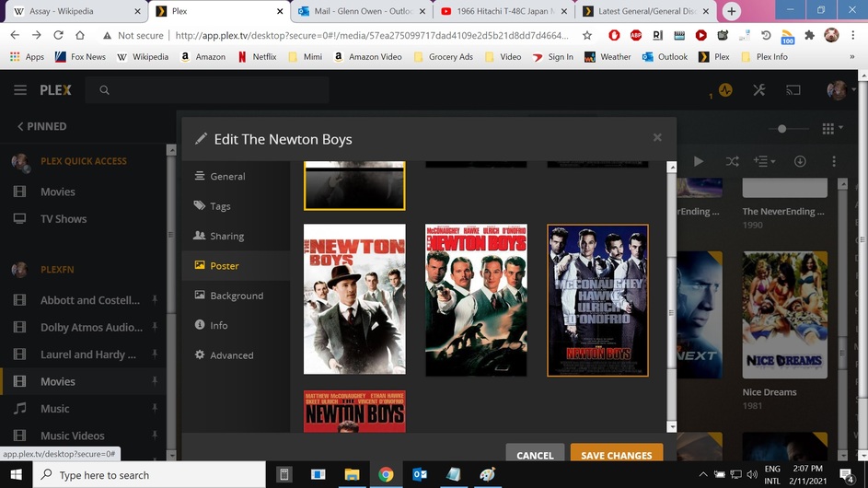The width and height of the screenshot is (868, 488).
Task: Open the Plex user avatar menu
Action: 837,89
